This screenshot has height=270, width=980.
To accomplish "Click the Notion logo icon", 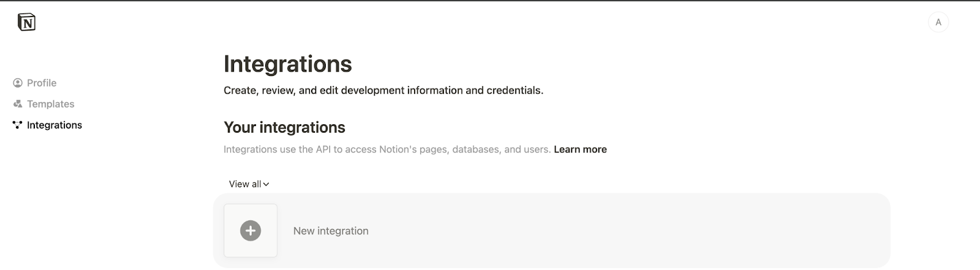I will [26, 22].
